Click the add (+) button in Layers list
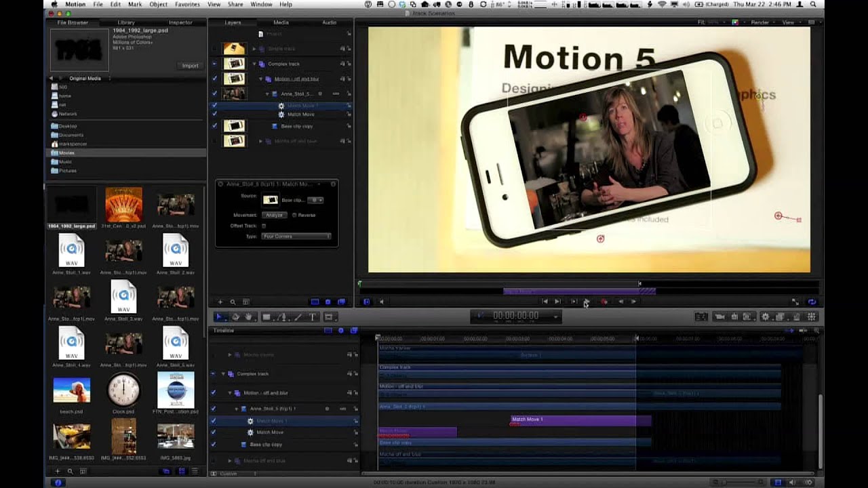The width and height of the screenshot is (868, 488). (220, 302)
